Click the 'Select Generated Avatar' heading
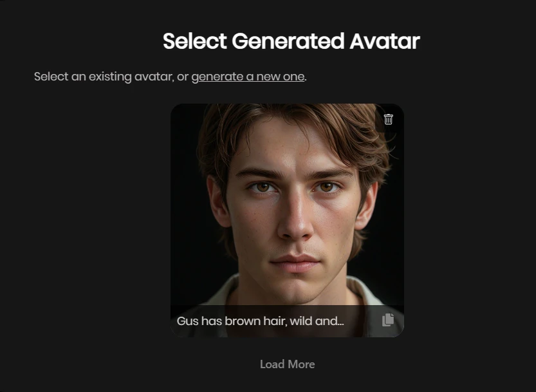536x392 pixels. pos(291,41)
